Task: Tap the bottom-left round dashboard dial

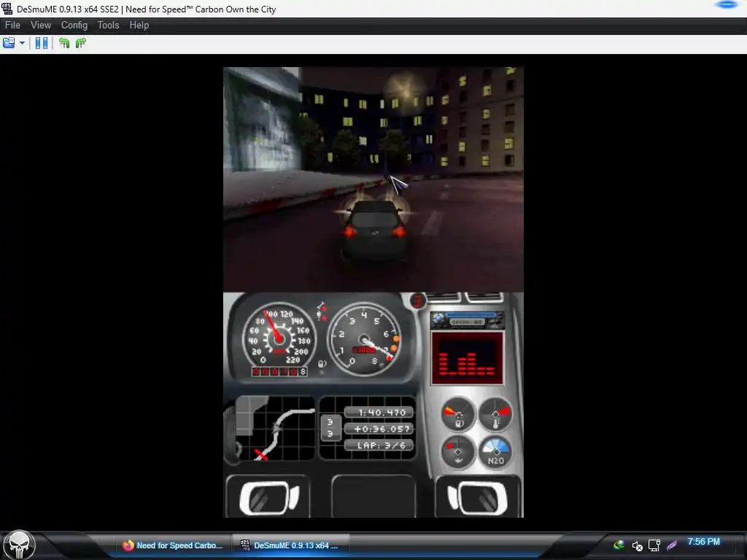Action: click(x=458, y=452)
